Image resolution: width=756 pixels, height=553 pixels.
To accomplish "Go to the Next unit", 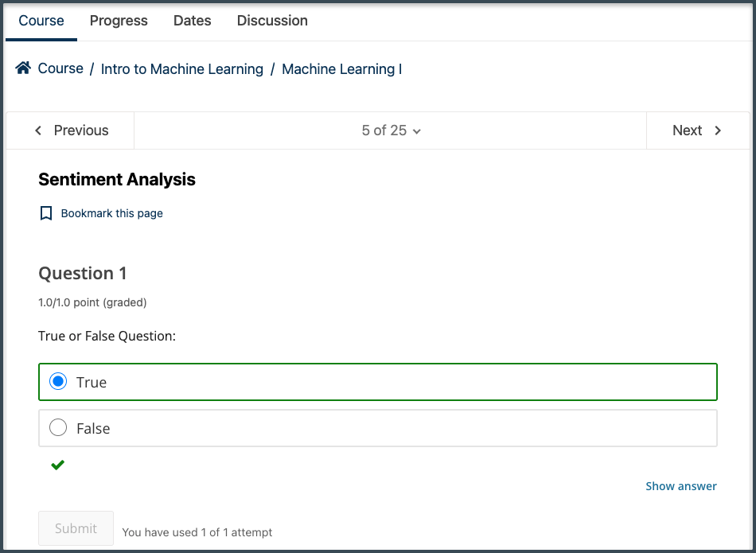I will (x=687, y=130).
